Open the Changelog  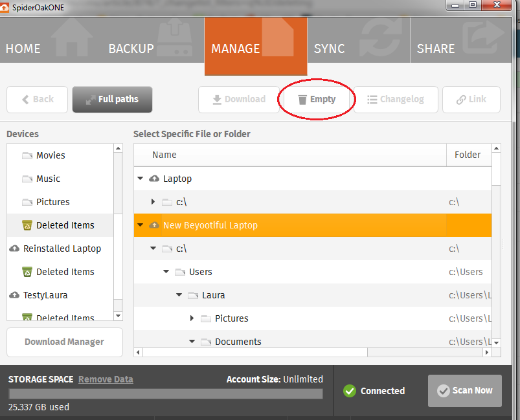click(396, 100)
